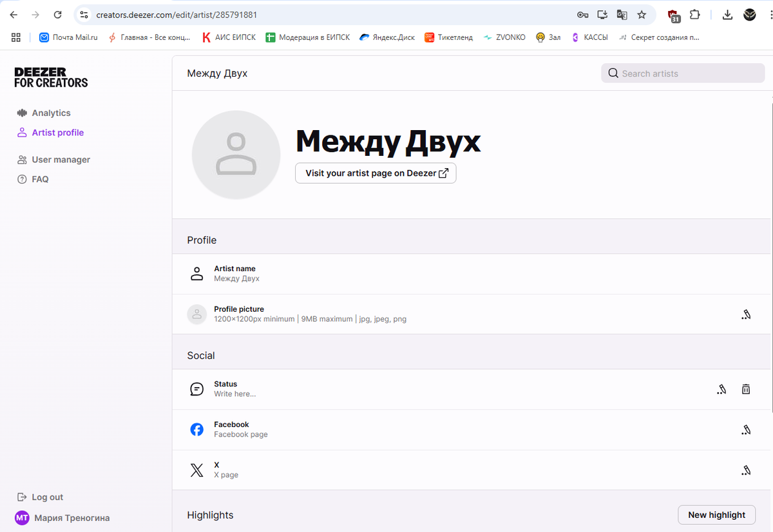
Task: Click the Status speech bubble icon
Action: pyautogui.click(x=197, y=389)
